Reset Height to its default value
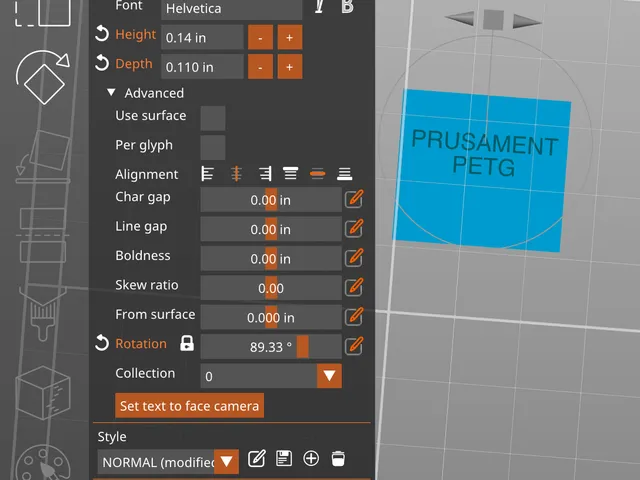The width and height of the screenshot is (640, 480). coord(102,34)
